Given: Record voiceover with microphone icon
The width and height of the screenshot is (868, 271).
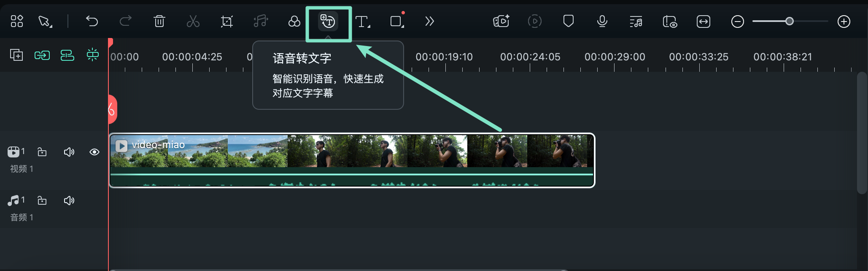Looking at the screenshot, I should [x=602, y=21].
